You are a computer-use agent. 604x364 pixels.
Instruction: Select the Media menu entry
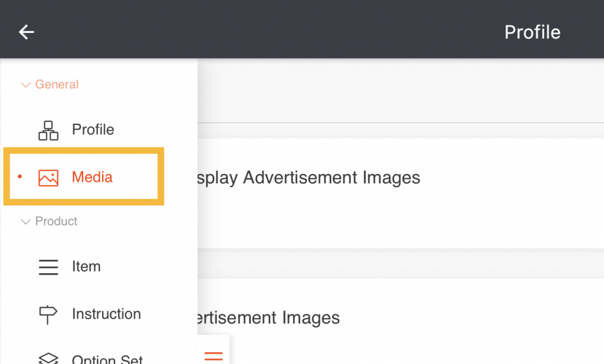coord(92,177)
